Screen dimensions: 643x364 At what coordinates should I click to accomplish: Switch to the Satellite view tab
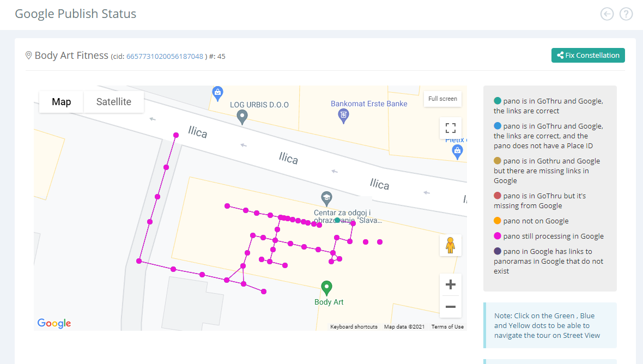pyautogui.click(x=113, y=102)
